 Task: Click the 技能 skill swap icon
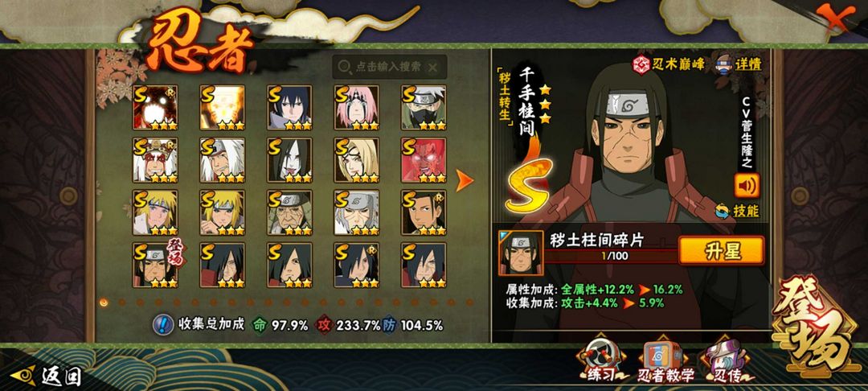722,211
